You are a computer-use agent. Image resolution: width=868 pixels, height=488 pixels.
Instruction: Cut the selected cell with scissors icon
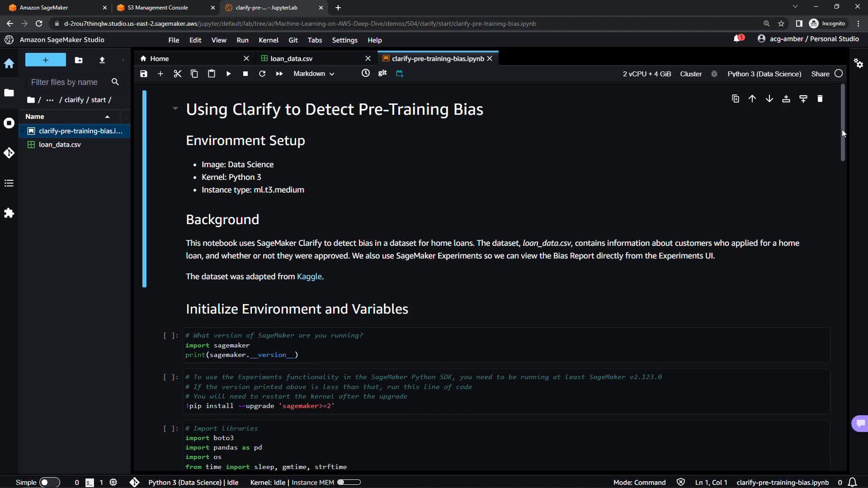tap(177, 74)
